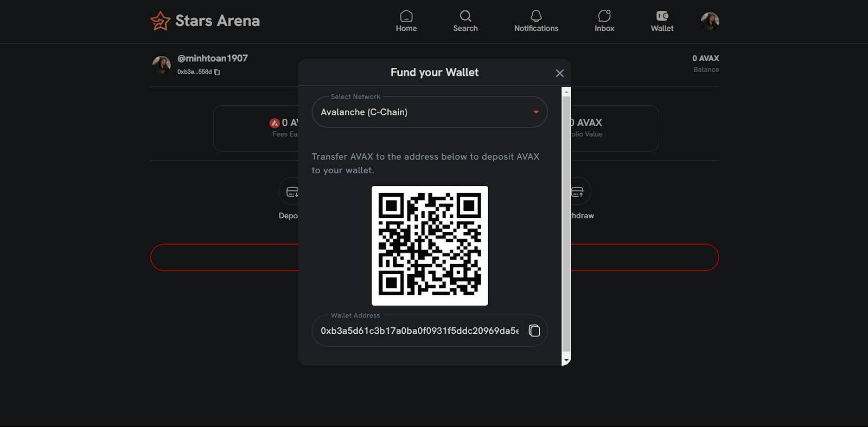This screenshot has height=427, width=868.
Task: Click the @minhtoan1907 username
Action: pyautogui.click(x=213, y=58)
